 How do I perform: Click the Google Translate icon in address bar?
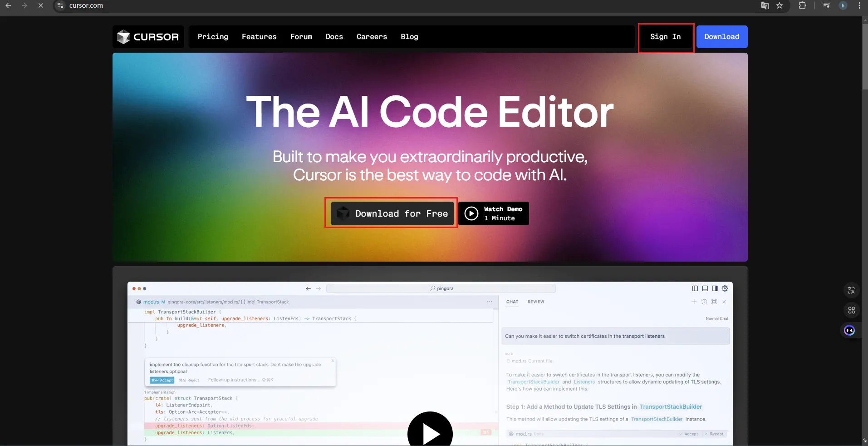point(765,5)
